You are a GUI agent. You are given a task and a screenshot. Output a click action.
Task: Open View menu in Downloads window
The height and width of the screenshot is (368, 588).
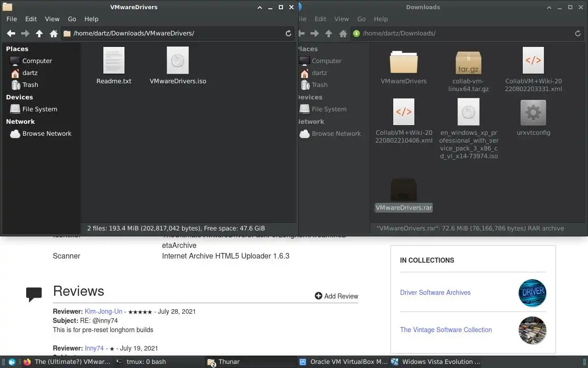pyautogui.click(x=341, y=19)
